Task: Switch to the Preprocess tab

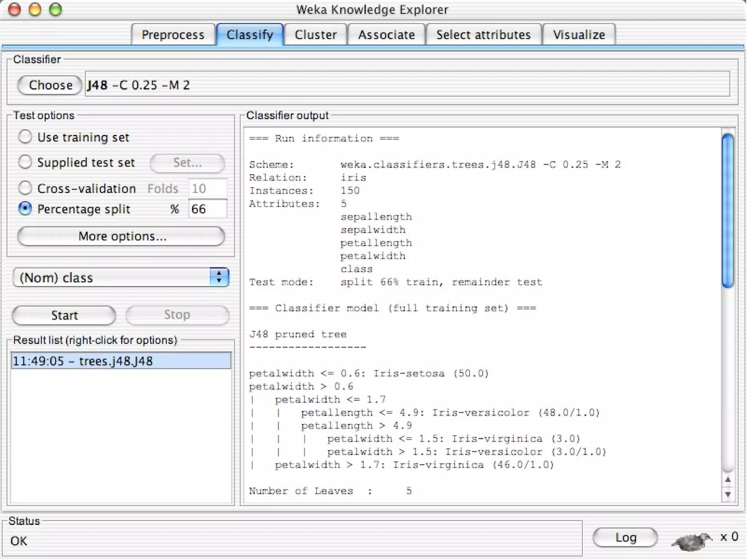Action: (x=173, y=35)
